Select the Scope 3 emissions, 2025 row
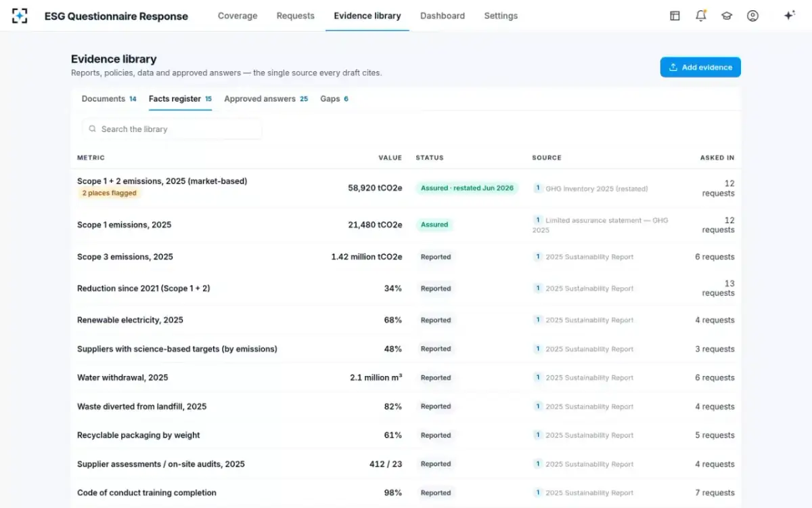This screenshot has width=812, height=508. (406, 257)
